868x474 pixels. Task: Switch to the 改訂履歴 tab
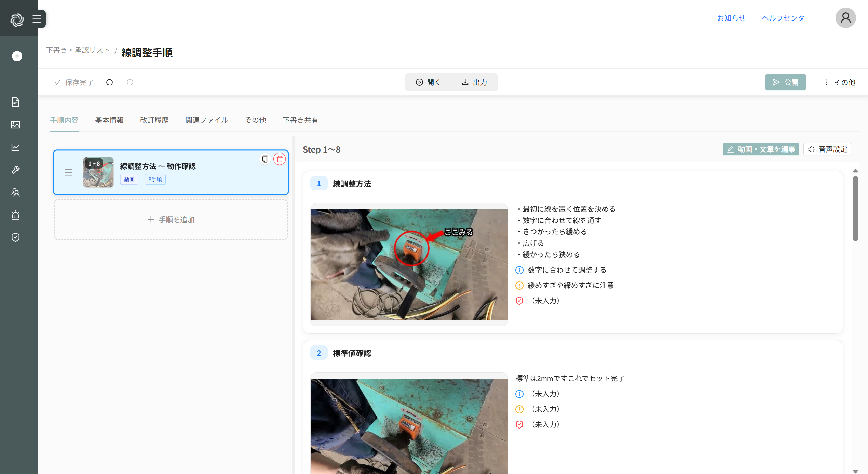coord(154,120)
